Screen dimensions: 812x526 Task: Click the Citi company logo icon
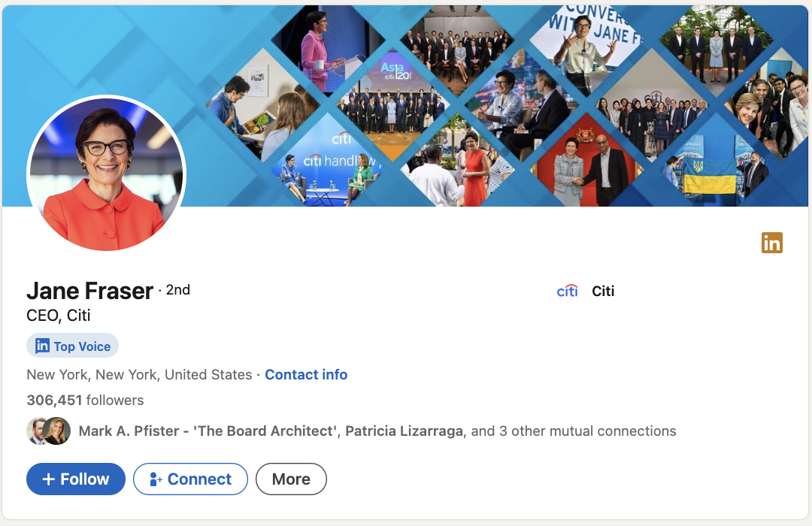pos(567,291)
